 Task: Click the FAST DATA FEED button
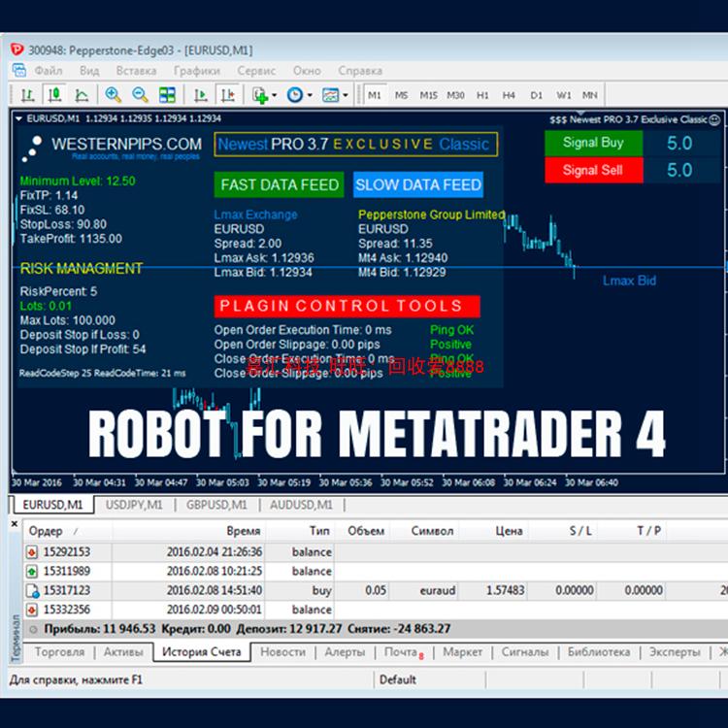[x=279, y=184]
